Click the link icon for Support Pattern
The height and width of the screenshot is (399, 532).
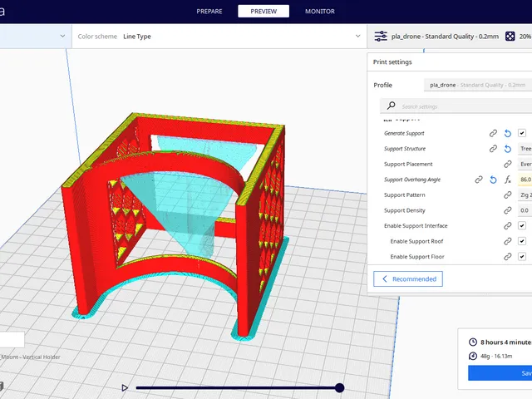(x=508, y=195)
